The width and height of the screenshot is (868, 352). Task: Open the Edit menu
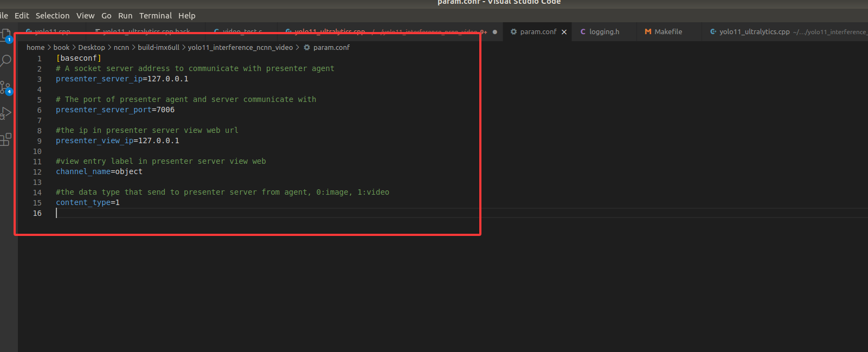click(22, 16)
